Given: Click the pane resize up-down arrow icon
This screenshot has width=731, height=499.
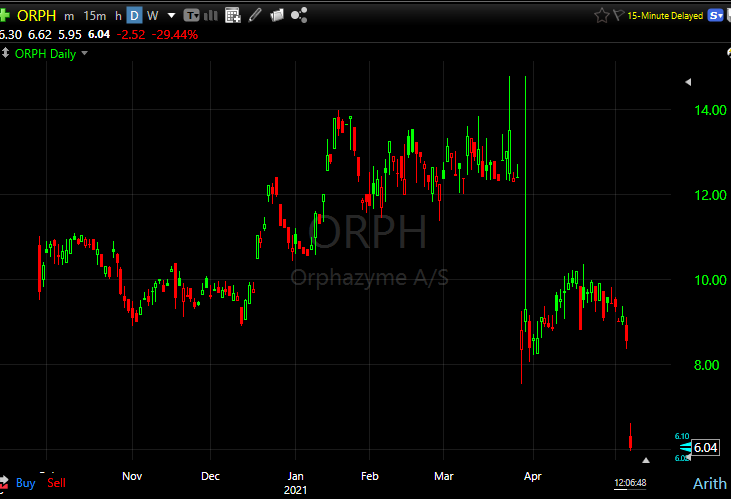Looking at the screenshot, I should pyautogui.click(x=5, y=53).
